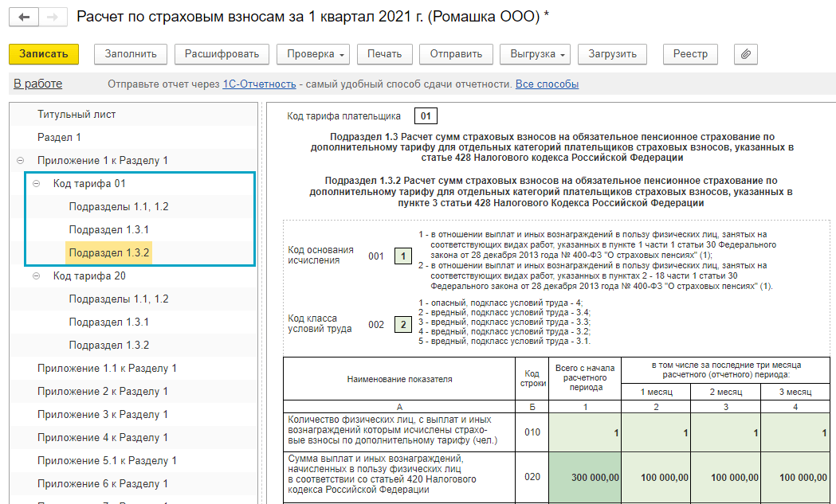
Task: Click the row code 020 cell
Action: tap(532, 478)
